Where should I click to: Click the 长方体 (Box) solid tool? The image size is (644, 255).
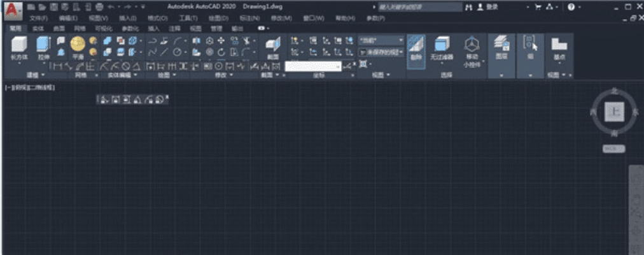point(19,46)
